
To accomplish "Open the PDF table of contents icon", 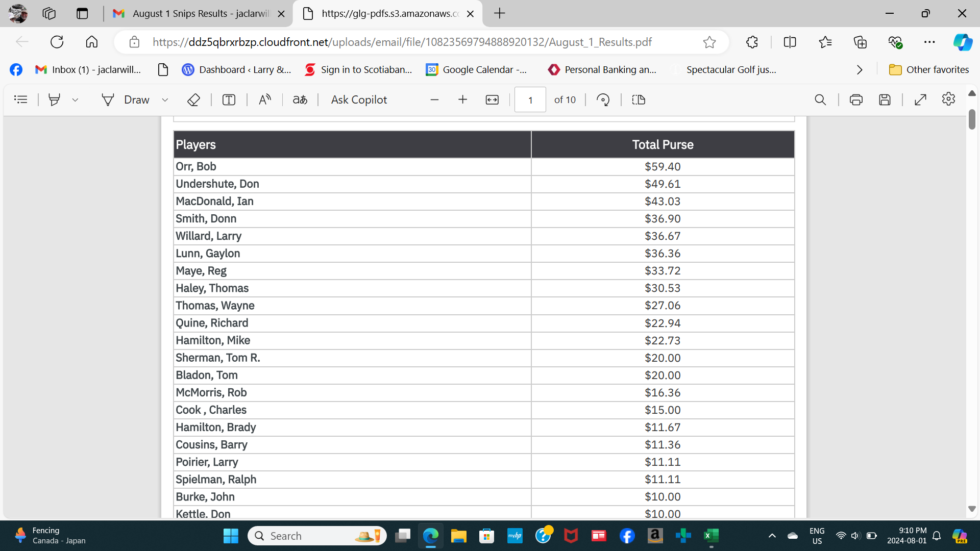I will coord(21,100).
